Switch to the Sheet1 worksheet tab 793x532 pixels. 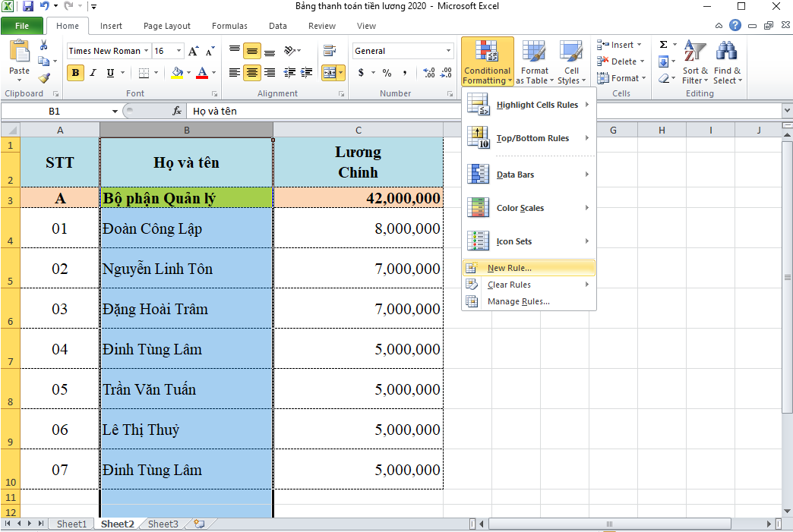[x=71, y=524]
